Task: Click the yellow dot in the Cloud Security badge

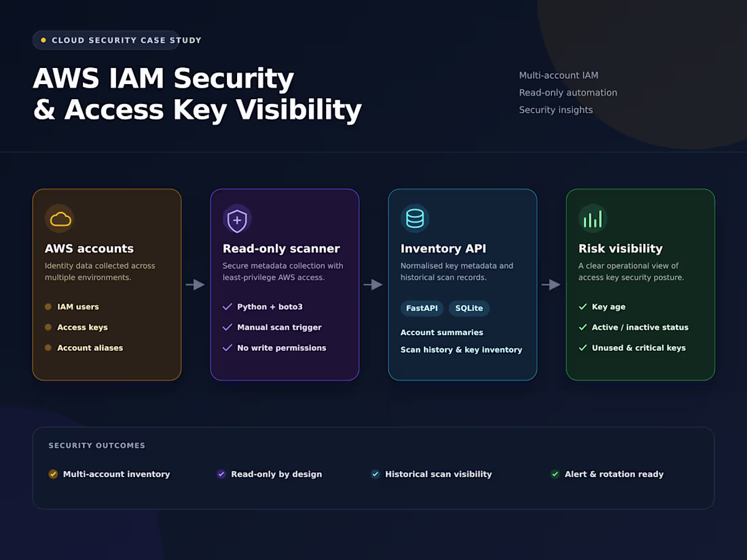Action: tap(43, 41)
